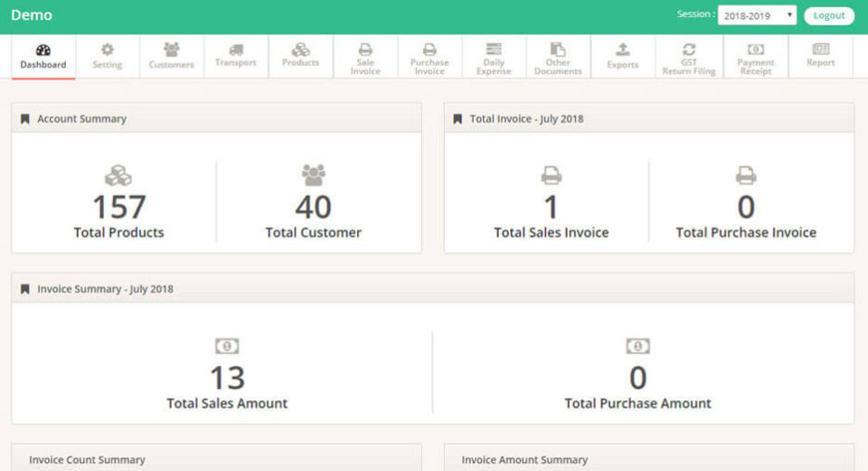Click the GST Return Filing refresh icon
The height and width of the screenshot is (471, 868).
point(689,50)
